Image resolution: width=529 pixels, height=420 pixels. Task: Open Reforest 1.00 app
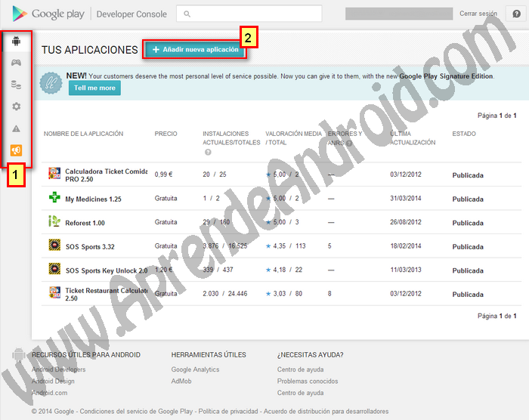(x=85, y=223)
